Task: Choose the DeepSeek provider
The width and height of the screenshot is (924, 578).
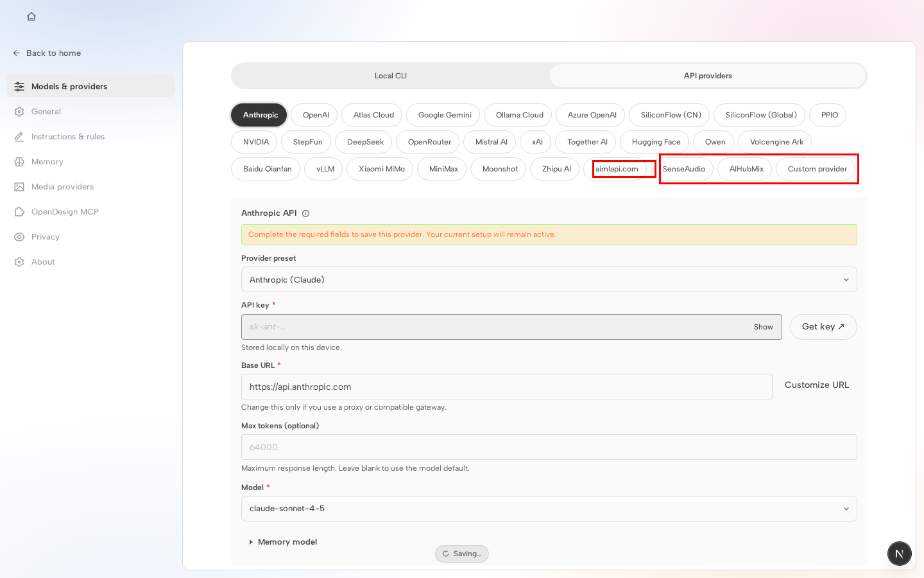Action: click(x=365, y=142)
